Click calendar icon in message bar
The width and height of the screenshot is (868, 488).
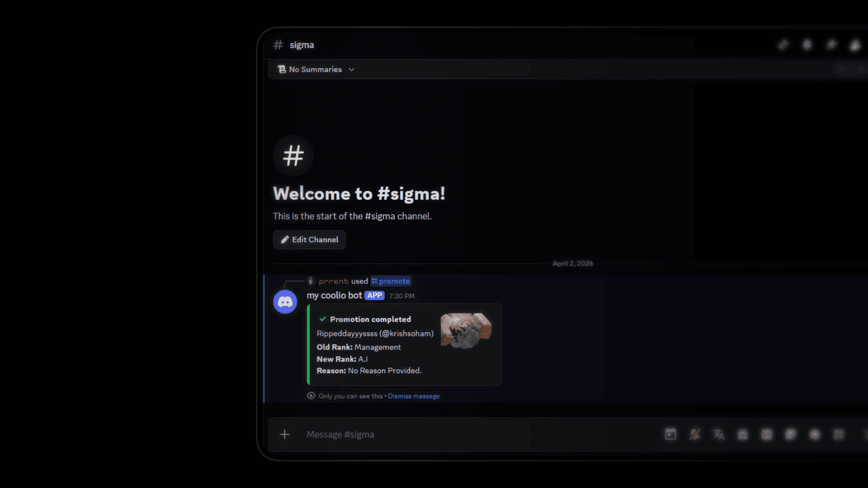[x=670, y=434]
